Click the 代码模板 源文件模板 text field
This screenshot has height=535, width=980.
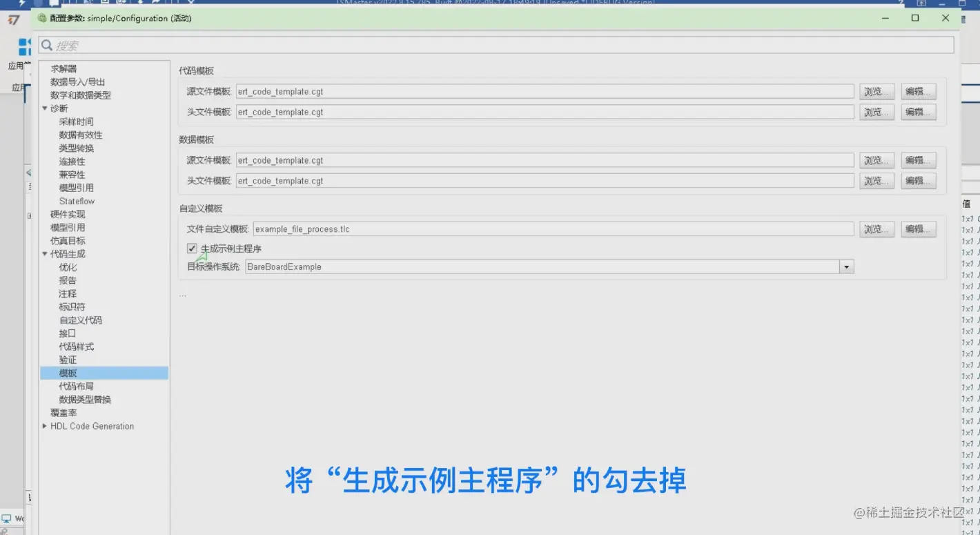[x=545, y=92]
